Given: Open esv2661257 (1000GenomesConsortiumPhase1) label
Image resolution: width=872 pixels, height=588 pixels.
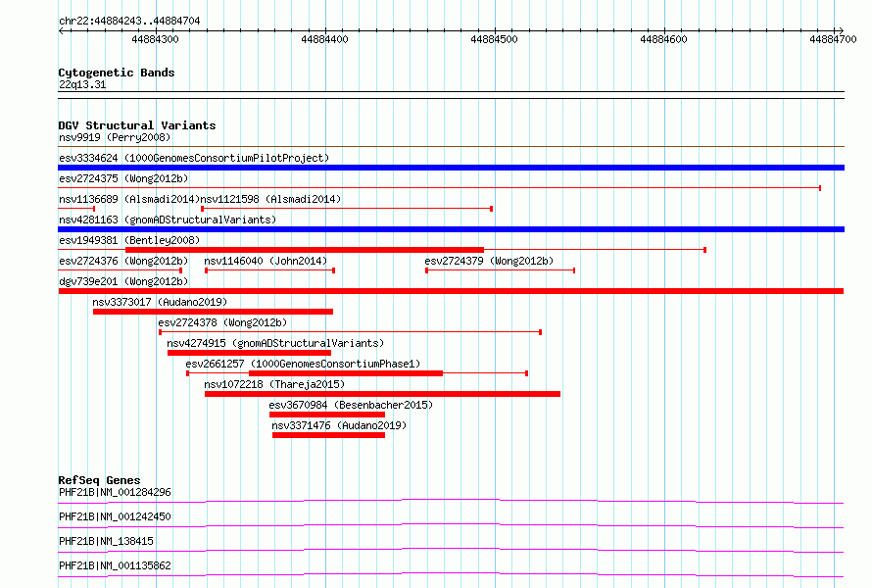Looking at the screenshot, I should tap(303, 364).
